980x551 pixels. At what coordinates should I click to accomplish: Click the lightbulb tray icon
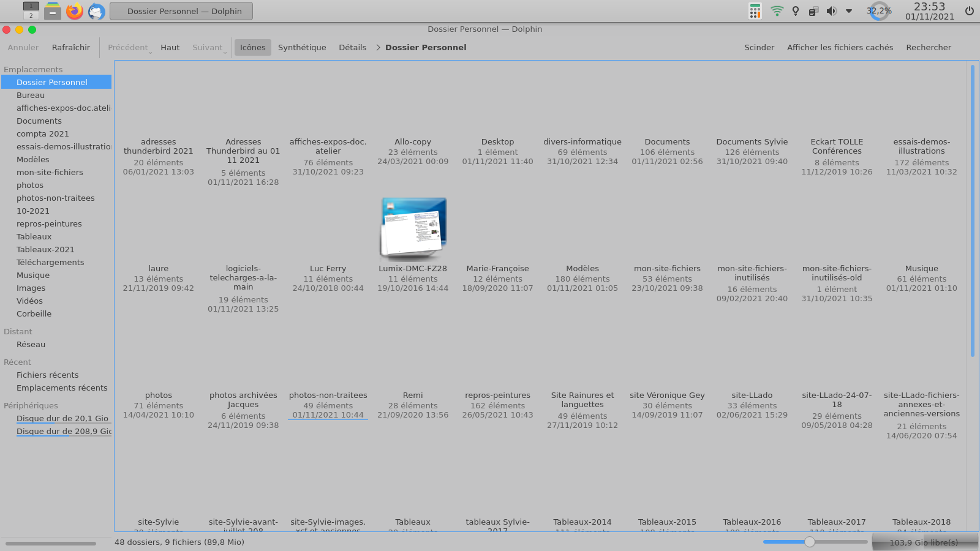pos(796,11)
